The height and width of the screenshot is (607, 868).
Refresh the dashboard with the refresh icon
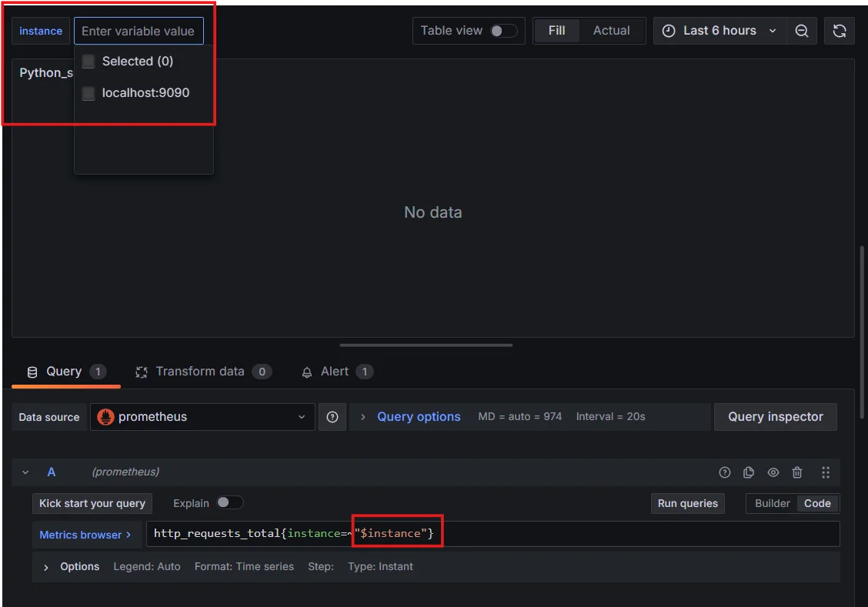coord(840,31)
